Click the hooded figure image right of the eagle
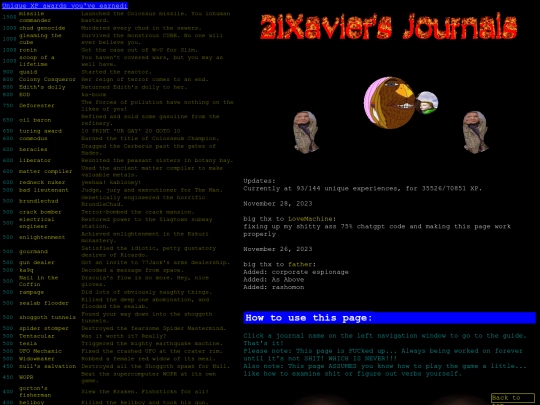Viewport: 540px width, 405px height. (x=475, y=132)
